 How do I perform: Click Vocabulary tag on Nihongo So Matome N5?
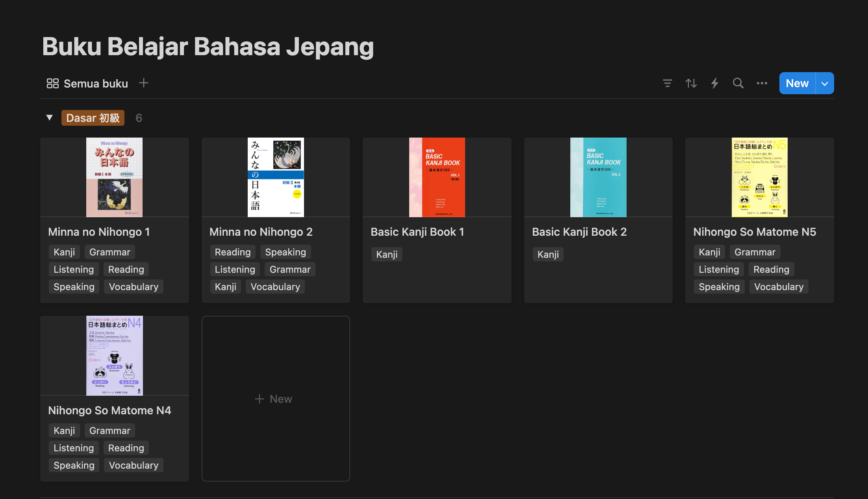pyautogui.click(x=779, y=287)
